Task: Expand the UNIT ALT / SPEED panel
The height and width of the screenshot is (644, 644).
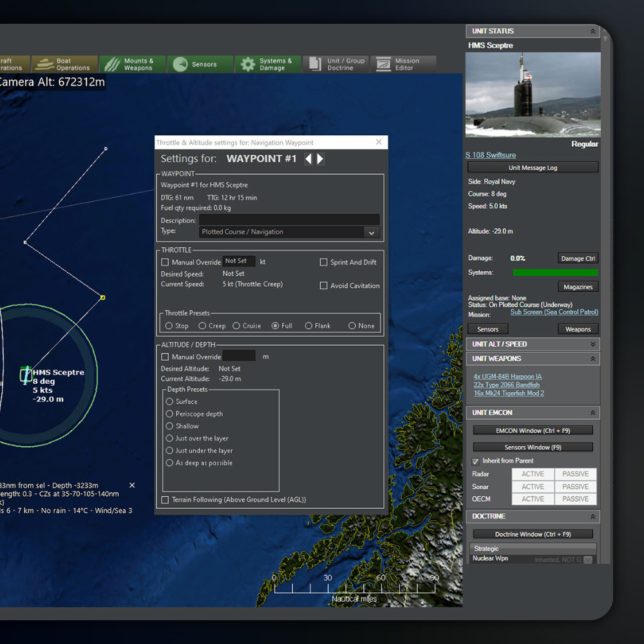Action: click(x=592, y=345)
